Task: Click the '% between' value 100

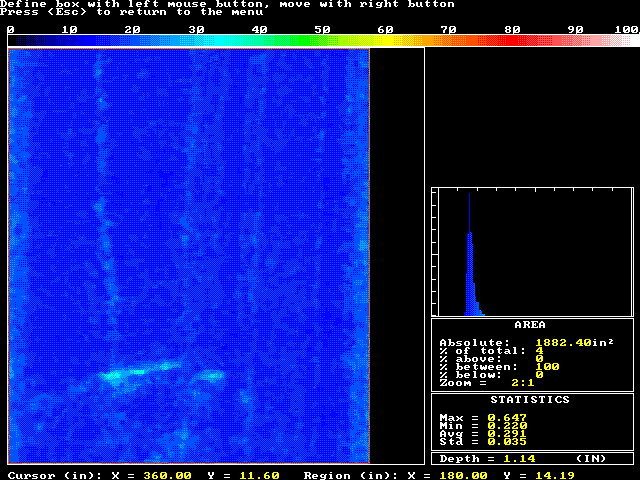Action: click(x=547, y=367)
